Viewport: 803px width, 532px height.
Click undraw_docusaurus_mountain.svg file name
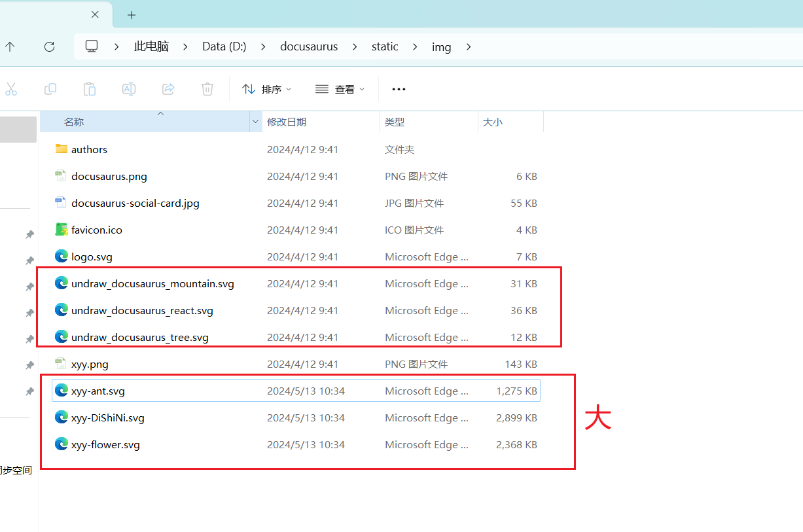tap(152, 283)
